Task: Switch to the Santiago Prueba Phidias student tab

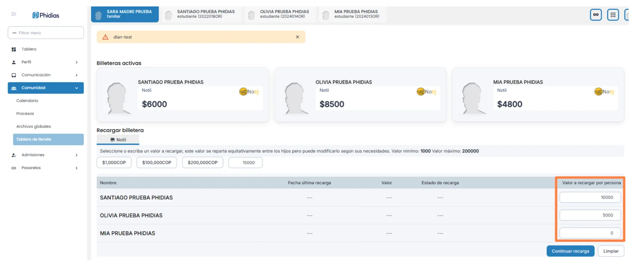Action: (x=201, y=14)
